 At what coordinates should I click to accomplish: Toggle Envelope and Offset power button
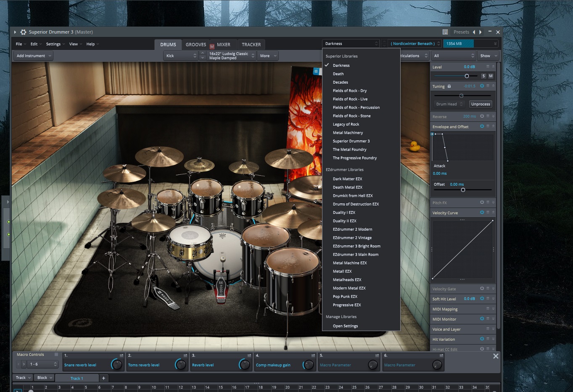482,126
